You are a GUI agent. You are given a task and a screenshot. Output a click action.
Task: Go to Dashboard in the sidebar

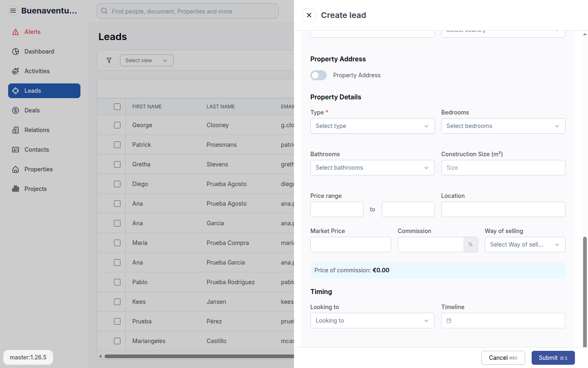[44, 52]
